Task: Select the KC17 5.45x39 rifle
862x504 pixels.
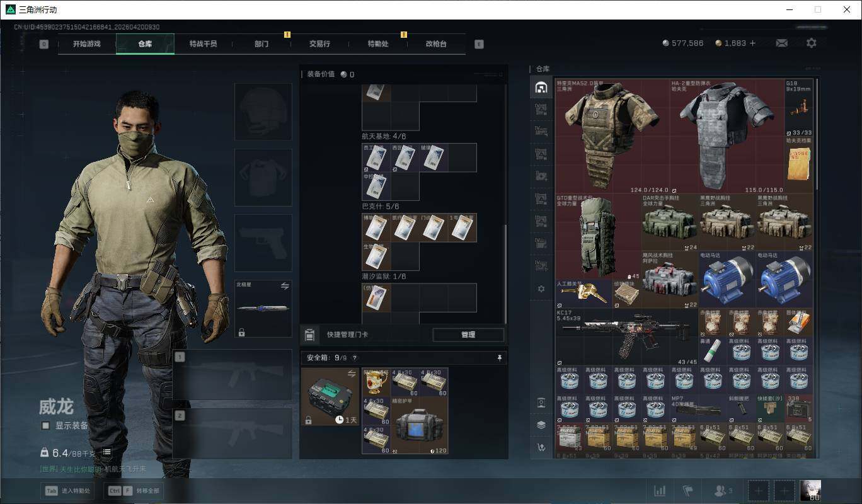Action: pyautogui.click(x=627, y=337)
